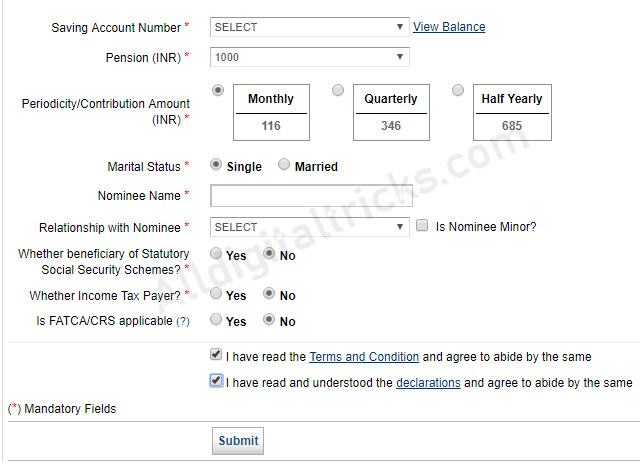
Task: Open the Terms and Condition link
Action: pos(364,357)
